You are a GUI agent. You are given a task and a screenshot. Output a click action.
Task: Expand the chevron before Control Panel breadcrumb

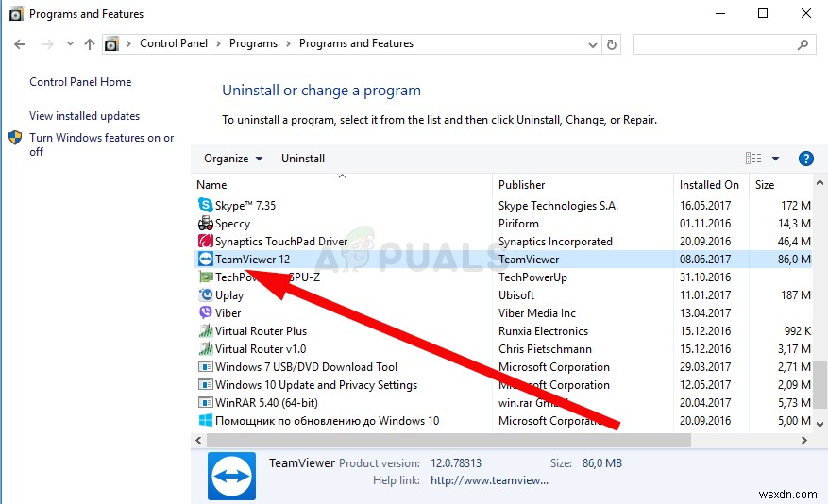[128, 44]
